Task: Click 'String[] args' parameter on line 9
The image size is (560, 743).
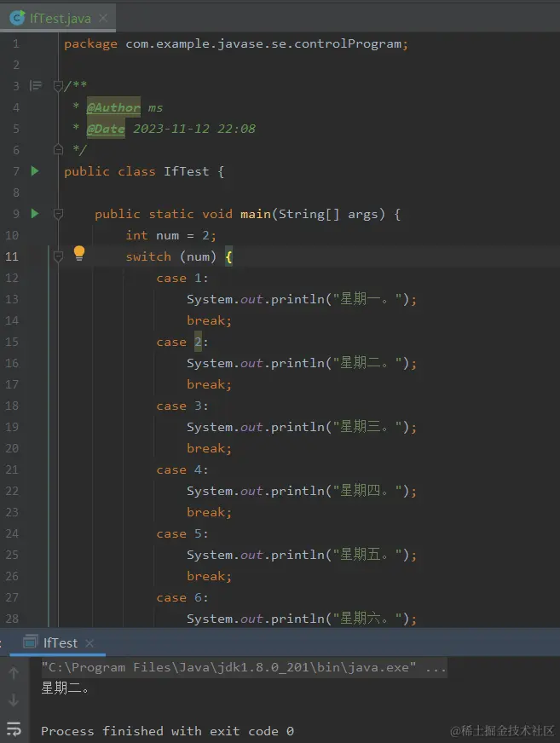Action: point(332,214)
